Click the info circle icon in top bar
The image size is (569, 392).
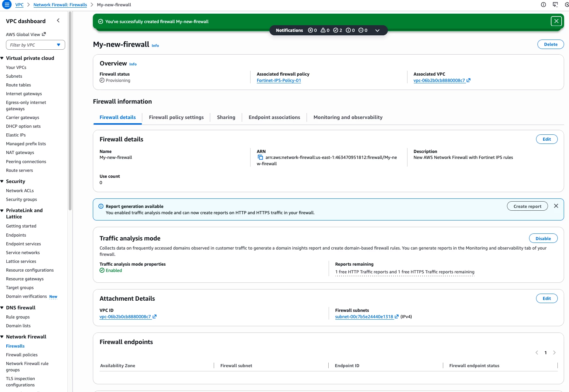(x=543, y=5)
